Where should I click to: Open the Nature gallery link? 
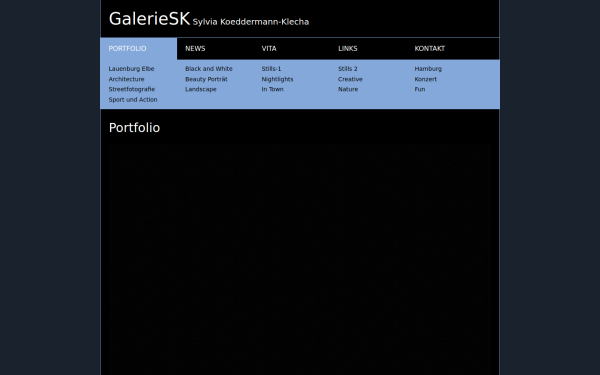coord(348,89)
